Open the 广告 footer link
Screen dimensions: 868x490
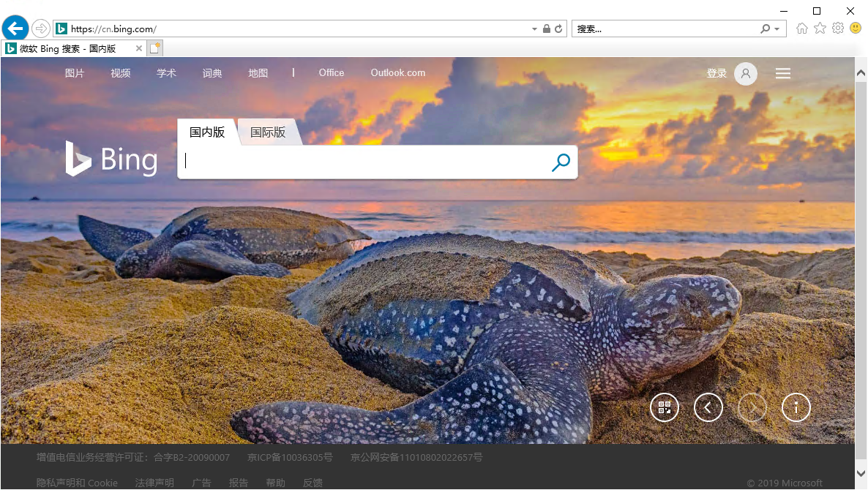point(201,483)
